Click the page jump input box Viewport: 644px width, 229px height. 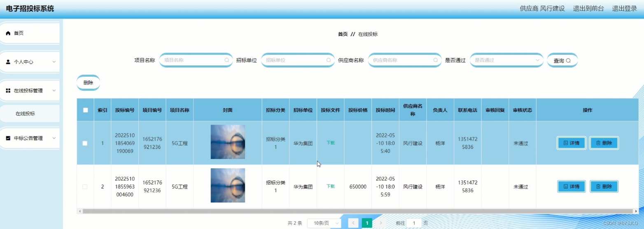click(x=414, y=223)
